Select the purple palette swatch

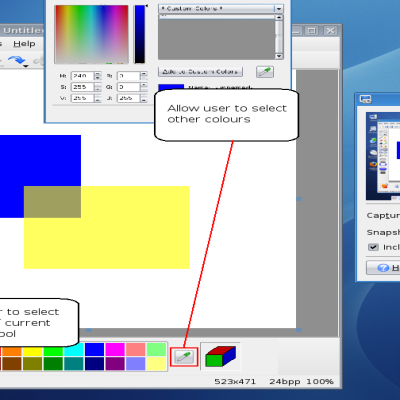115,364
